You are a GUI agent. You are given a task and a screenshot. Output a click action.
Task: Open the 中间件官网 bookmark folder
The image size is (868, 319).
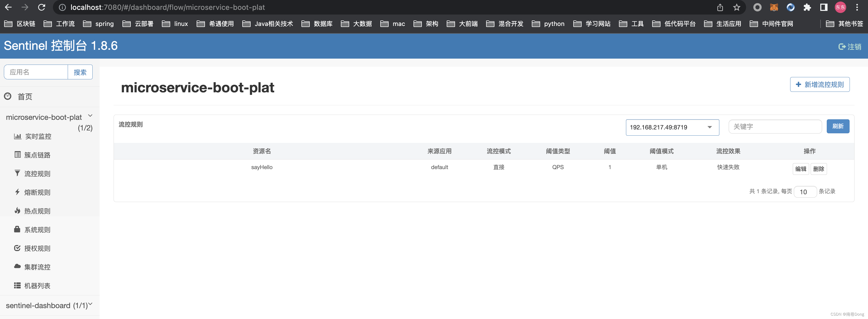click(771, 24)
